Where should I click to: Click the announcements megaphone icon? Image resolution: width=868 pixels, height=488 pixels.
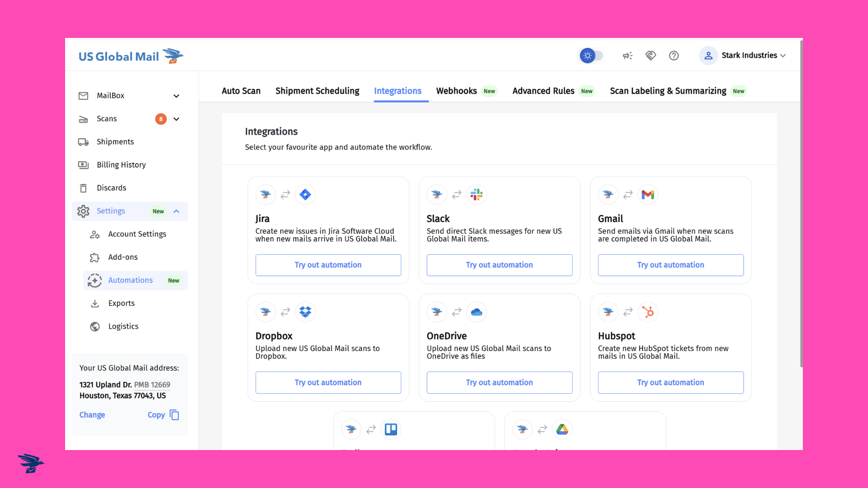coord(627,56)
